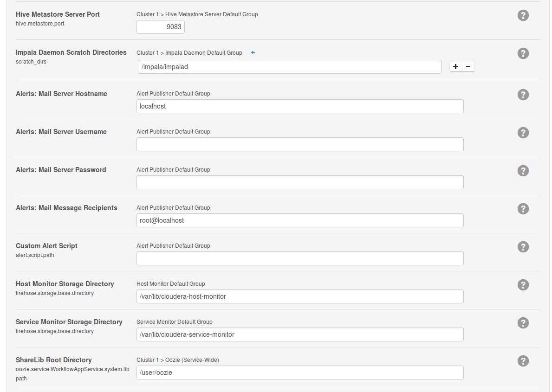View help for Mail Server Password
Image resolution: width=552 pixels, height=392 pixels.
pyautogui.click(x=523, y=171)
